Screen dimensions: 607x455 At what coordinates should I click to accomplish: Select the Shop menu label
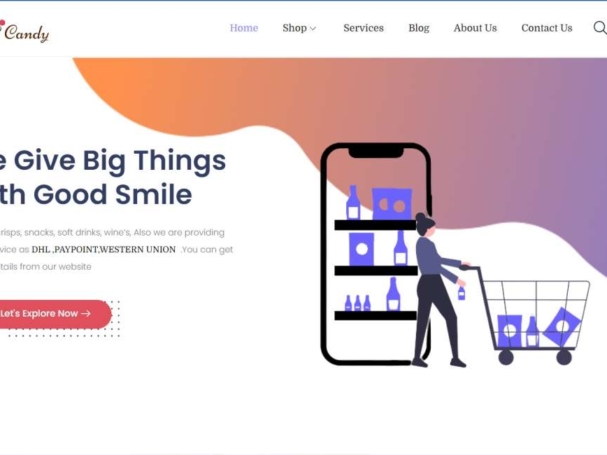point(295,28)
